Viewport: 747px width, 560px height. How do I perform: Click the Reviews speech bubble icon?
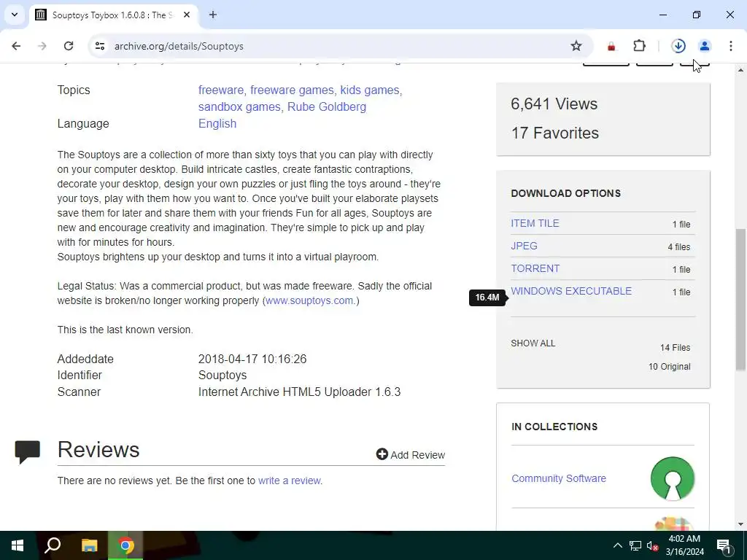point(27,452)
